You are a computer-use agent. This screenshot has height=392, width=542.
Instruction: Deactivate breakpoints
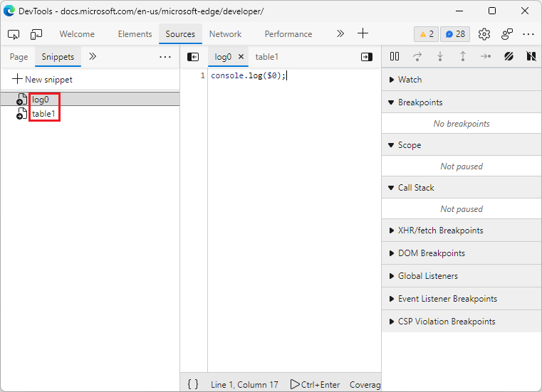(509, 56)
